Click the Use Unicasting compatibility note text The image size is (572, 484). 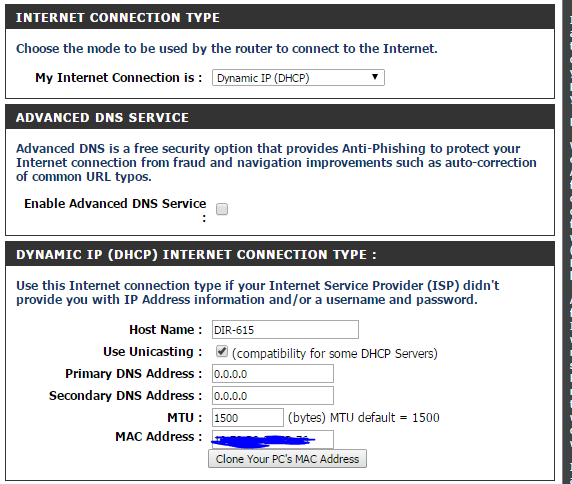(x=335, y=353)
